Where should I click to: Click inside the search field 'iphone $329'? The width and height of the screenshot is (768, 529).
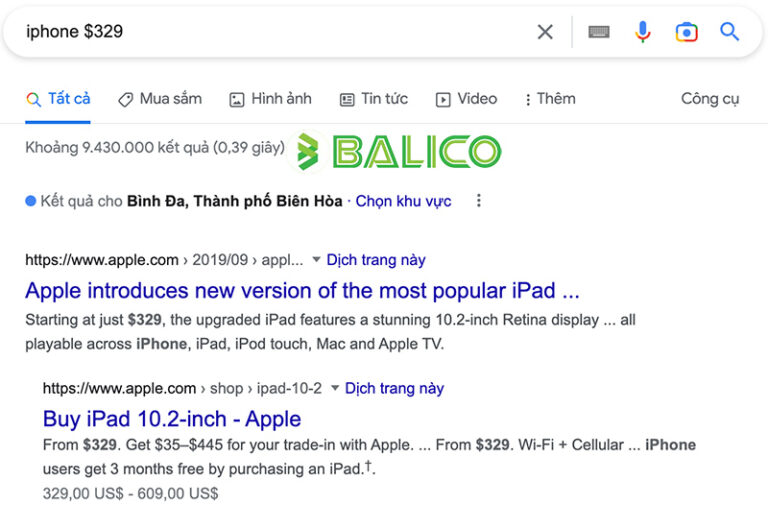pos(274,32)
